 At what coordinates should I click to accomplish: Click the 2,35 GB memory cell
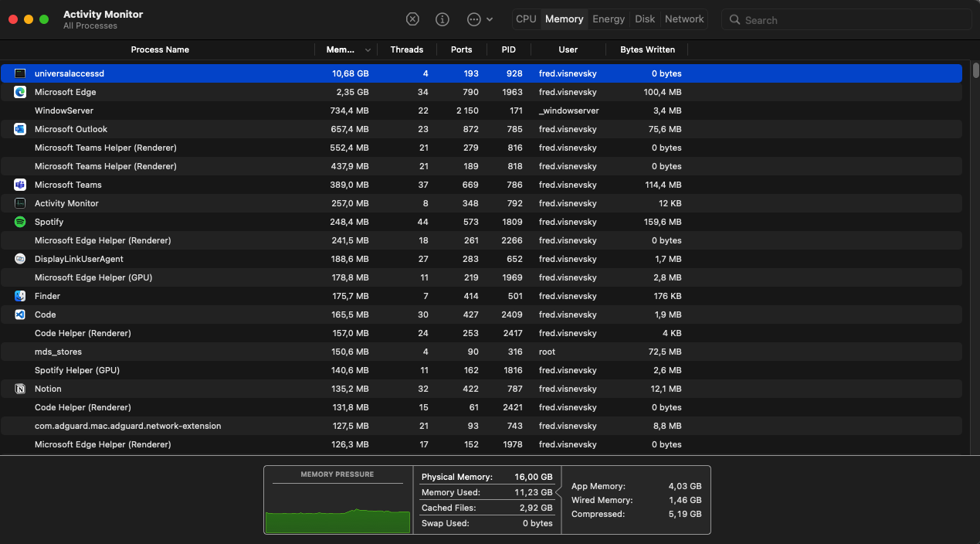[352, 92]
